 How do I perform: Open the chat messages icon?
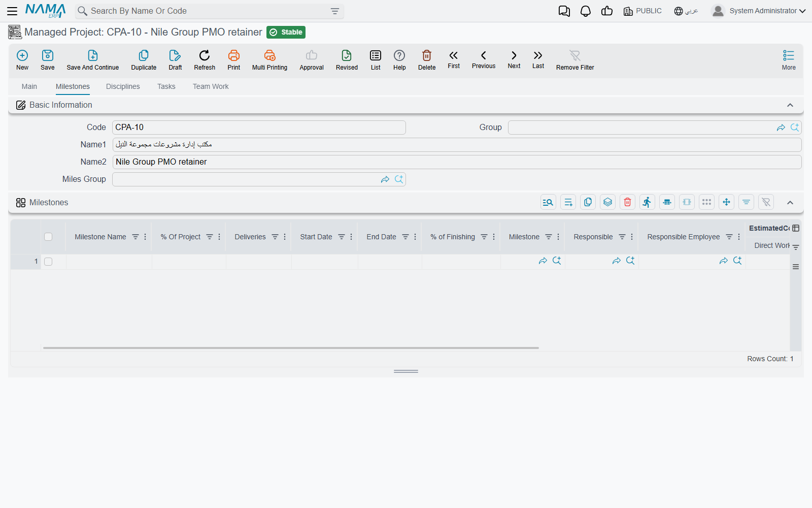coord(564,11)
